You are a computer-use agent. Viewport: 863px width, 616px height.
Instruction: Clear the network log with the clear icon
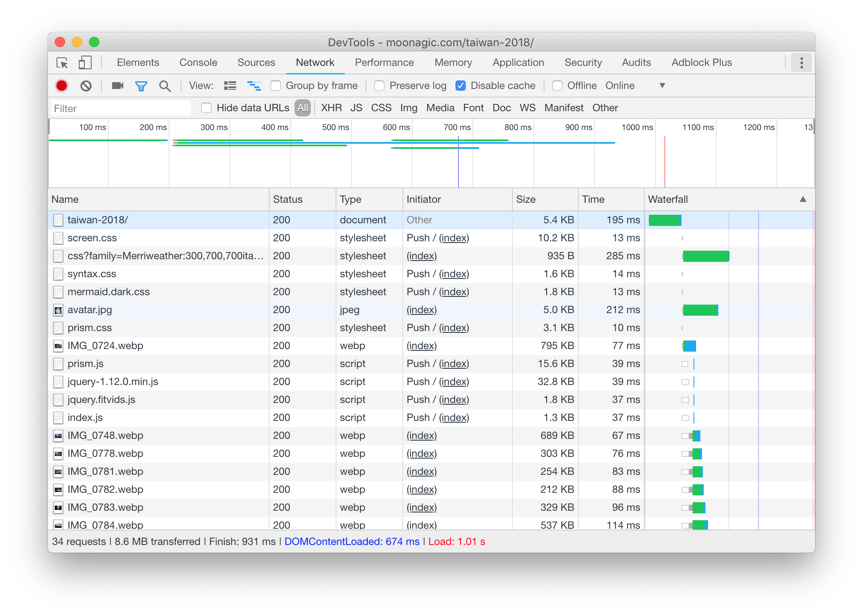pyautogui.click(x=86, y=86)
